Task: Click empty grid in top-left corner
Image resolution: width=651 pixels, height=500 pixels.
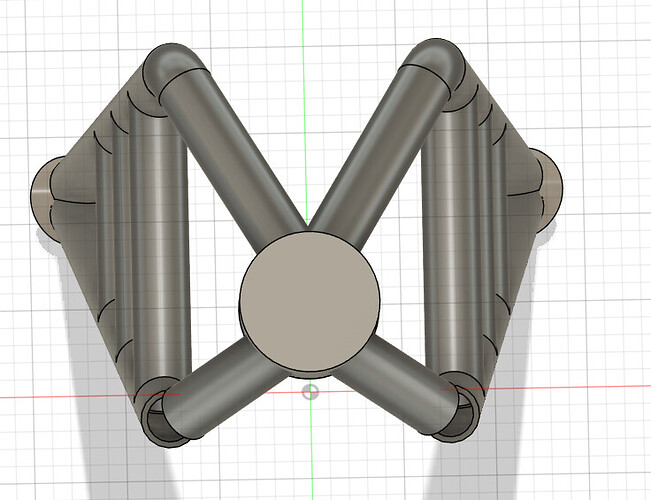Action: 40,40
